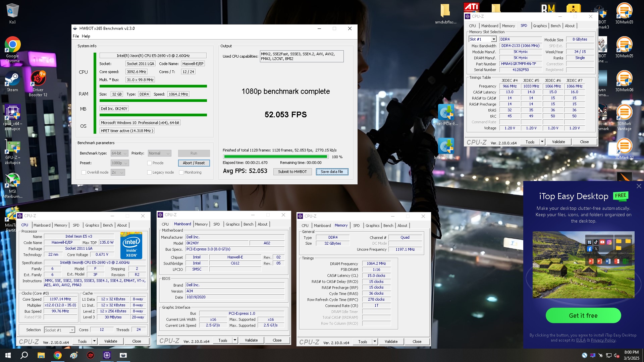Open the GPU-Z shortcut on the desktop

12,152
